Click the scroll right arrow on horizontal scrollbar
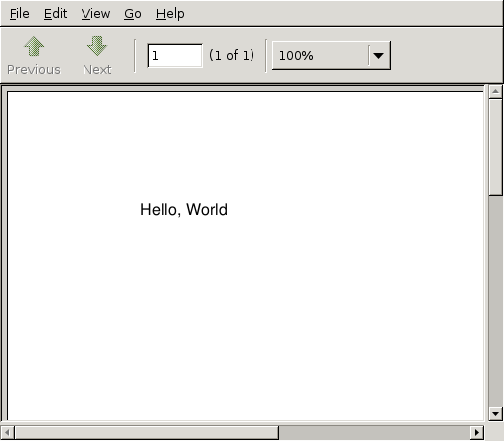504x441 pixels. (476, 432)
